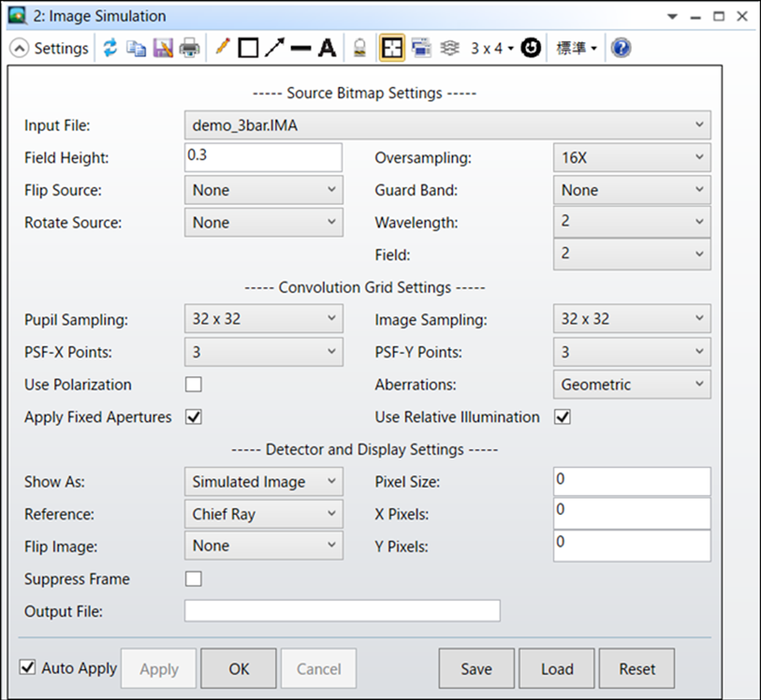Open the Input File dropdown
This screenshot has height=700, width=761.
tap(447, 125)
